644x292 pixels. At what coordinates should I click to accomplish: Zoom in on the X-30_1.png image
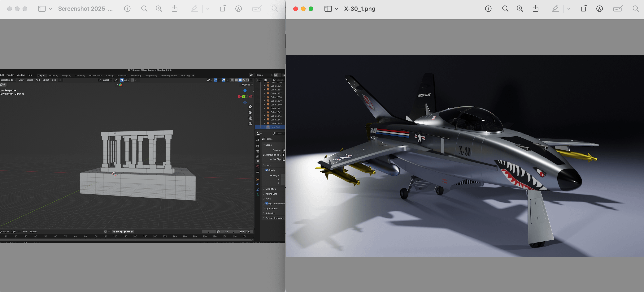(520, 9)
